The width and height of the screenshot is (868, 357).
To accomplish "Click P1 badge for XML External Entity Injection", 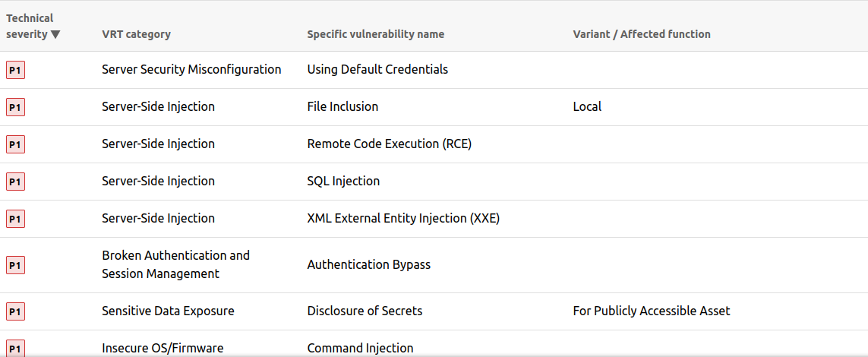I will 16,219.
